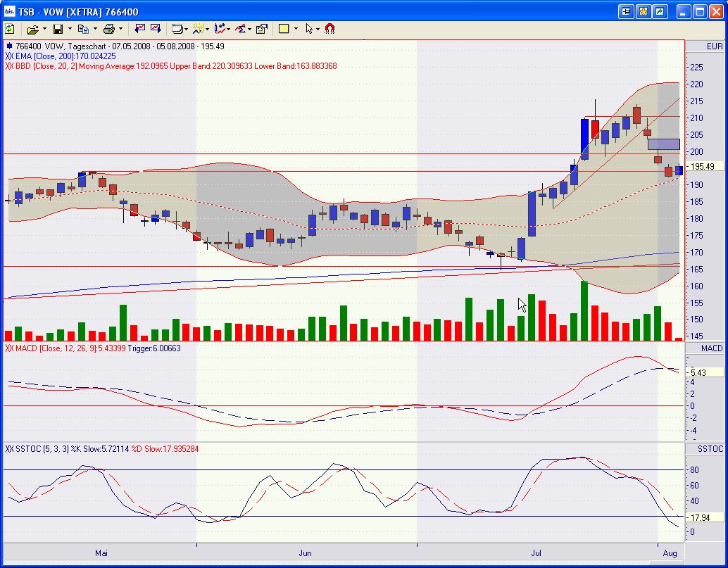Expand the sigma indicator dropdown arrow
Screen dimensions: 728x568
[x=249, y=30]
